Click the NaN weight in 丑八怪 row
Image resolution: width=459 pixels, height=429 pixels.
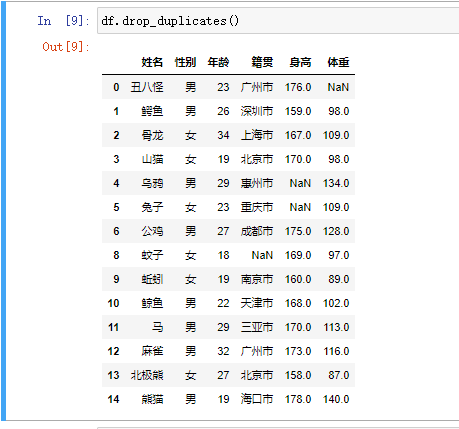[338, 87]
